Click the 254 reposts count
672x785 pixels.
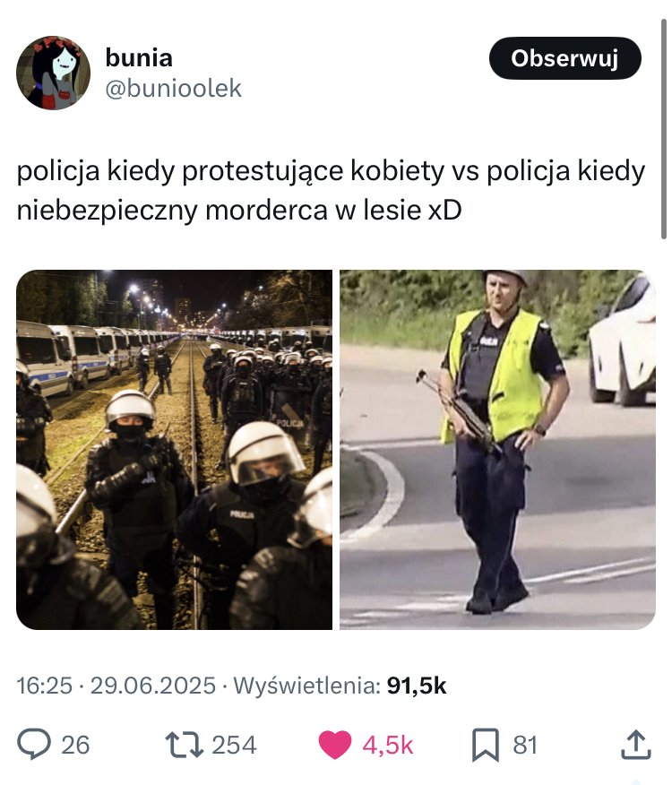[234, 745]
